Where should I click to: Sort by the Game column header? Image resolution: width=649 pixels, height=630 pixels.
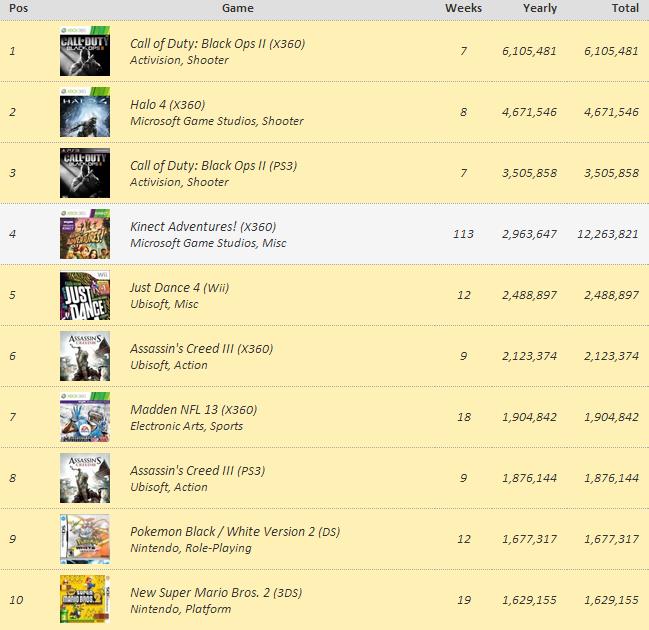tap(238, 8)
